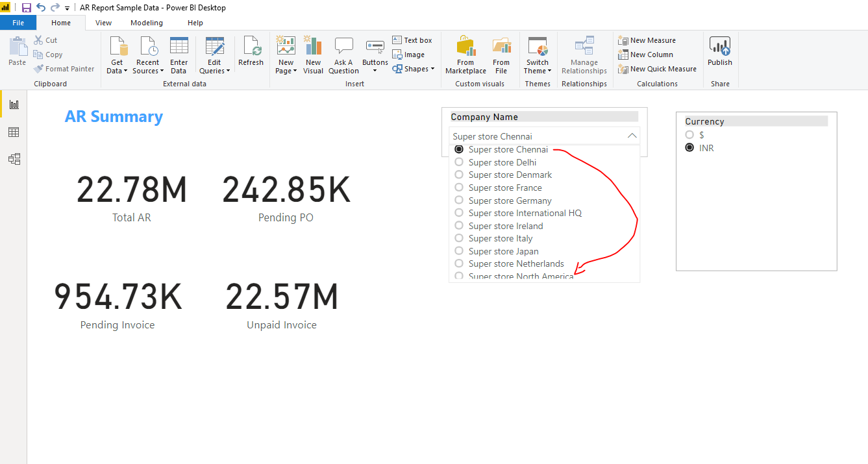The height and width of the screenshot is (464, 868).
Task: Activate the Format Painter
Action: [64, 69]
